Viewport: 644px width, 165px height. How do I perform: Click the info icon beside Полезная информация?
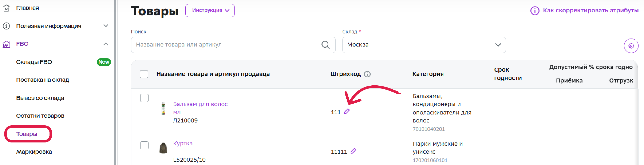pos(6,26)
